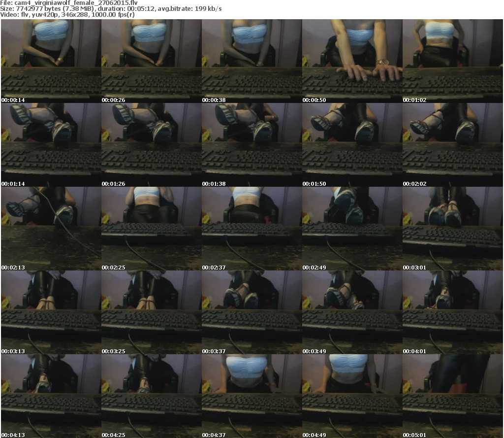Select the frame at 00:02:49
This screenshot has width=504, height=438.
pyautogui.click(x=352, y=229)
